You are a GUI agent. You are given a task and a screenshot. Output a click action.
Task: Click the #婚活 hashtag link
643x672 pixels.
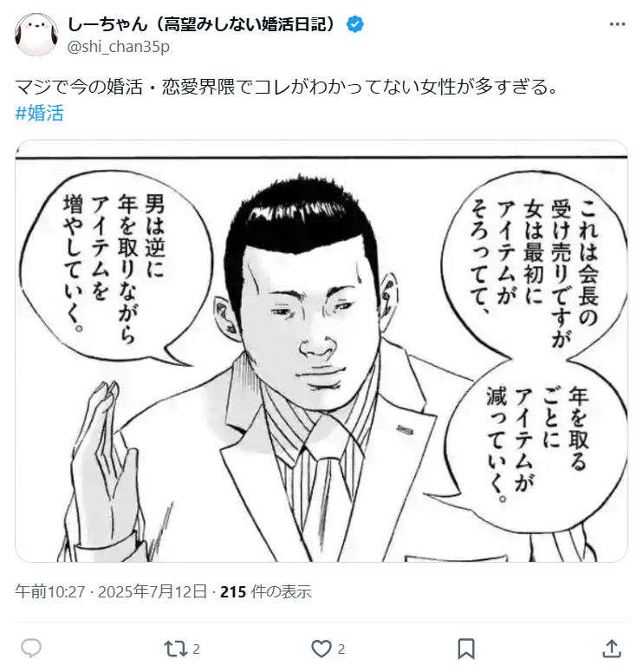pos(39,114)
